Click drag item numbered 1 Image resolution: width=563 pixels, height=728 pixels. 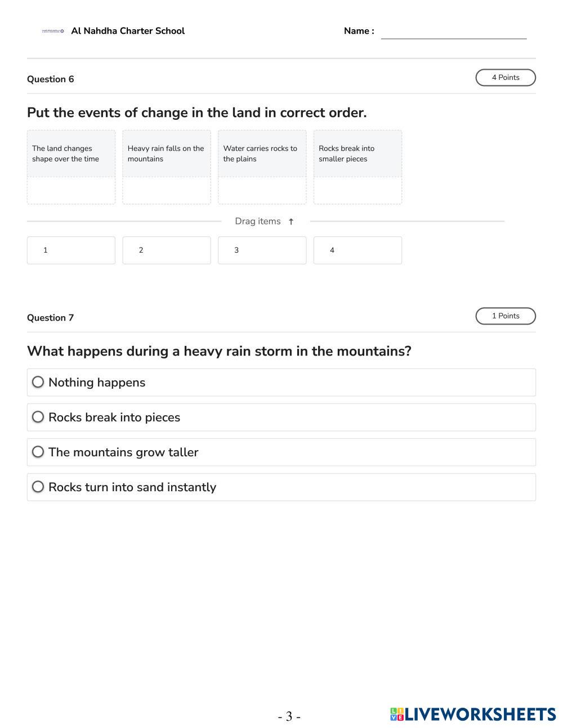point(71,250)
